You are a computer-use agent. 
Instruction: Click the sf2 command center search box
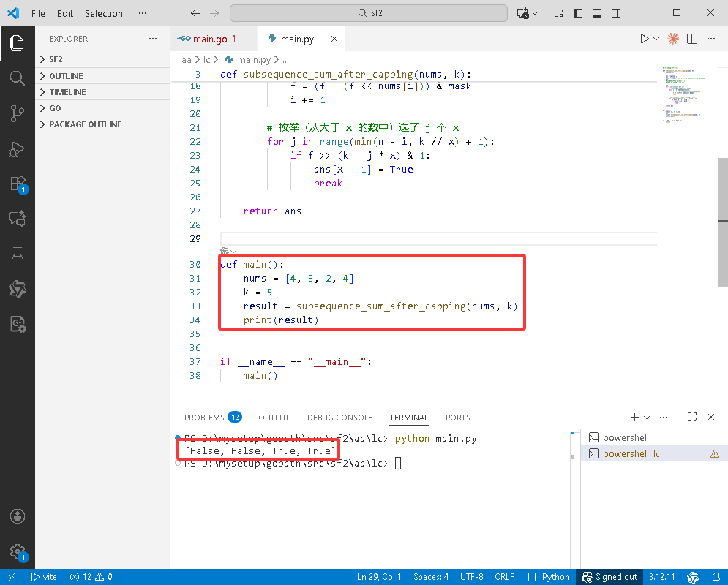coord(369,13)
